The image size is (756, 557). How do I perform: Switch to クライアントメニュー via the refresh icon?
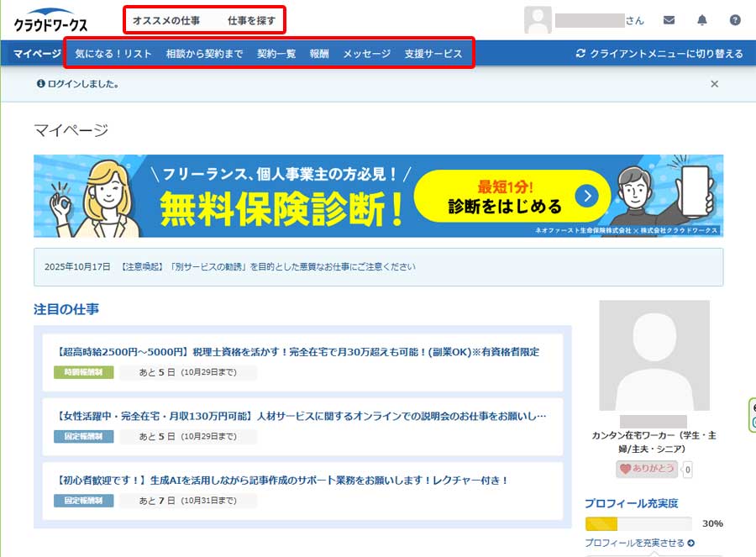580,54
